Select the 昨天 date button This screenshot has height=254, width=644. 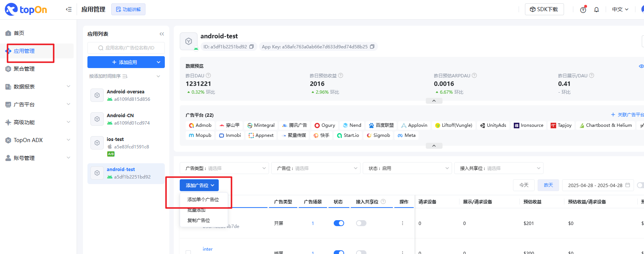(548, 185)
